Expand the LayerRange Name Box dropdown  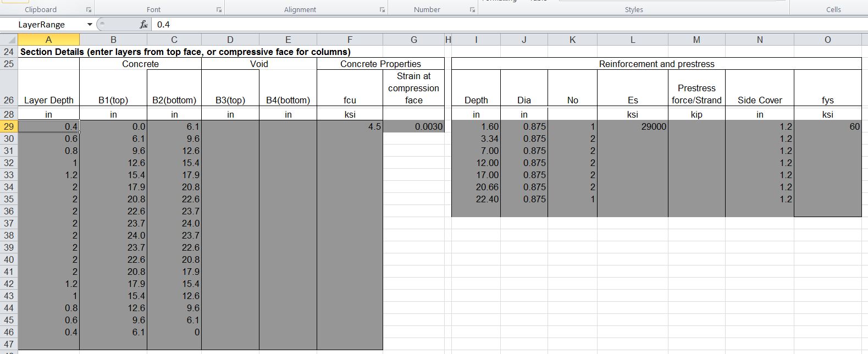click(x=90, y=25)
